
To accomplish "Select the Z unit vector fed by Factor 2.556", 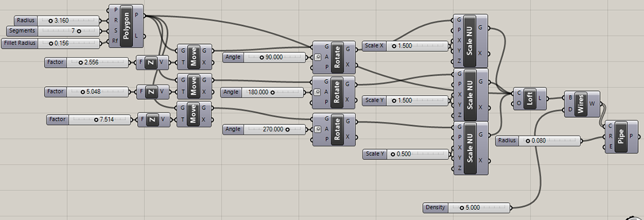I will [x=151, y=62].
